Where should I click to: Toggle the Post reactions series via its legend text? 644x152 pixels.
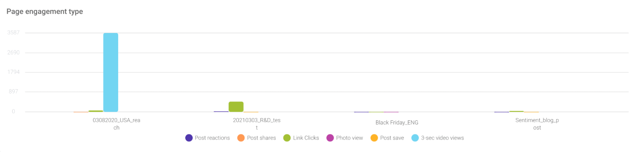click(x=212, y=138)
